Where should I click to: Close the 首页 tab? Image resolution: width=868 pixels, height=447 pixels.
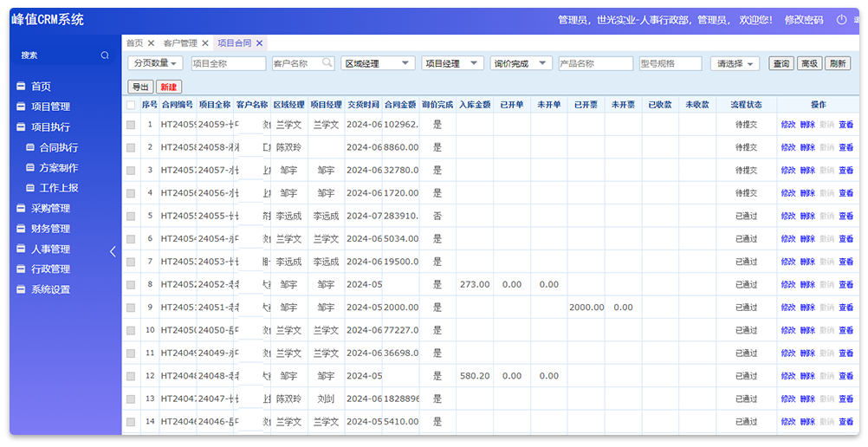[151, 43]
